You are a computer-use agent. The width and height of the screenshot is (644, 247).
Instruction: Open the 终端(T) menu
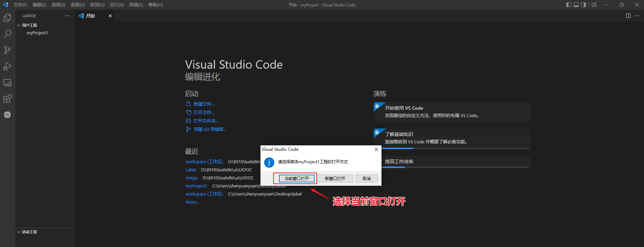tap(136, 5)
